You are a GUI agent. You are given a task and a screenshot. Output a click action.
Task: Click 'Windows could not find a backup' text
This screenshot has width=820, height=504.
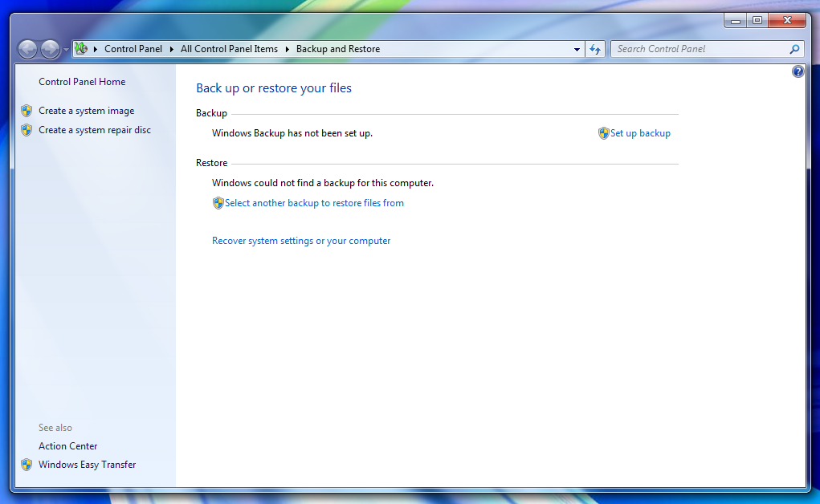(x=323, y=183)
